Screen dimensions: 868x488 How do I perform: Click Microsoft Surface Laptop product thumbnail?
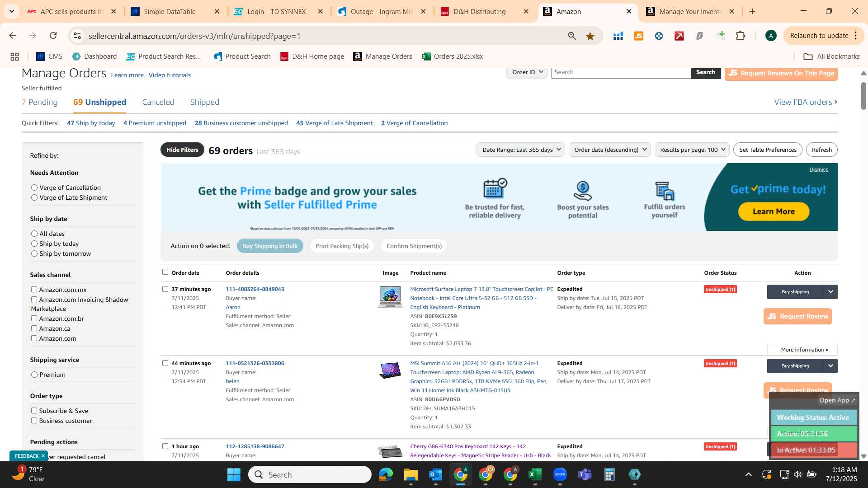click(390, 297)
